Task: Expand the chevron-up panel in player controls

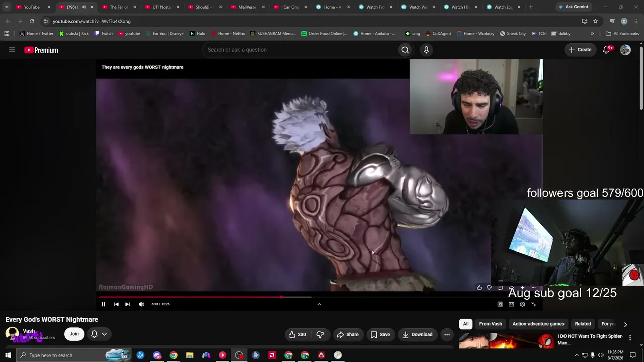Action: [x=319, y=304]
